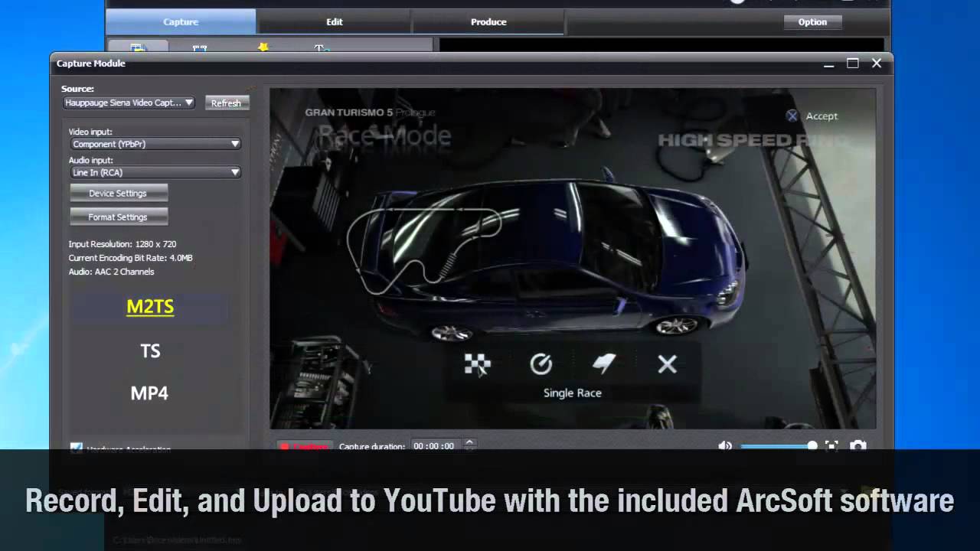The width and height of the screenshot is (980, 551).
Task: Toggle full screen preview icon
Action: (x=831, y=445)
